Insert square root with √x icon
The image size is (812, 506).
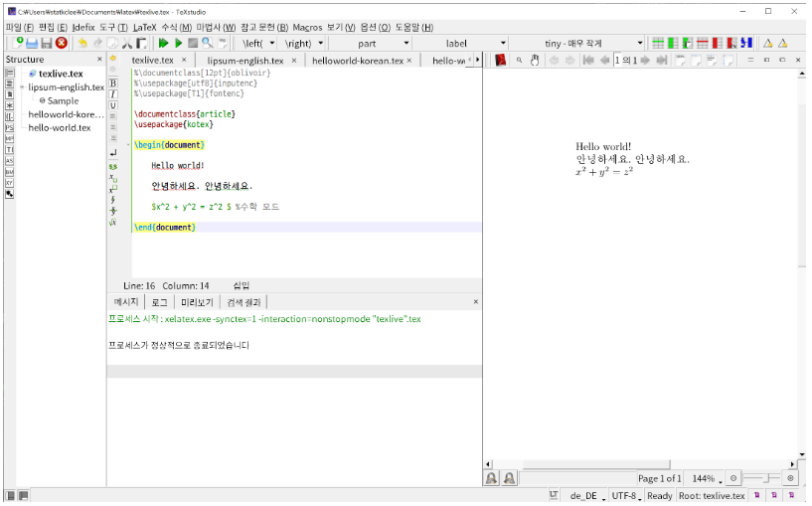[113, 223]
